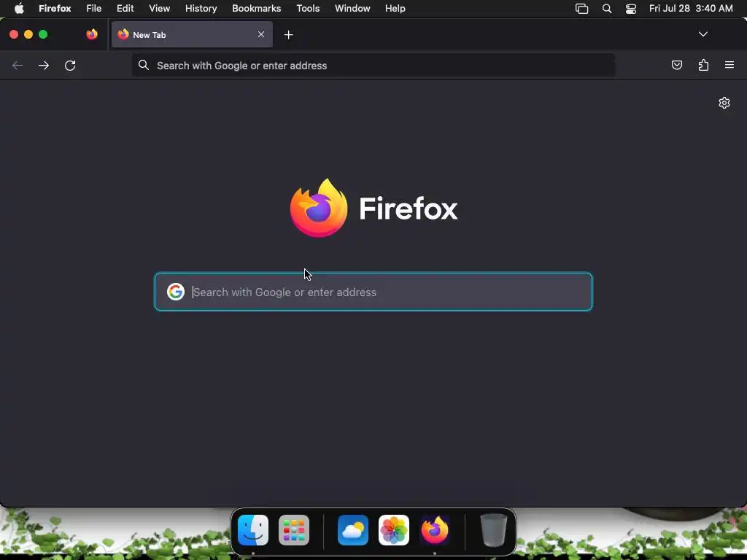Open the Extensions puzzle icon
Image resolution: width=747 pixels, height=560 pixels.
(x=703, y=65)
